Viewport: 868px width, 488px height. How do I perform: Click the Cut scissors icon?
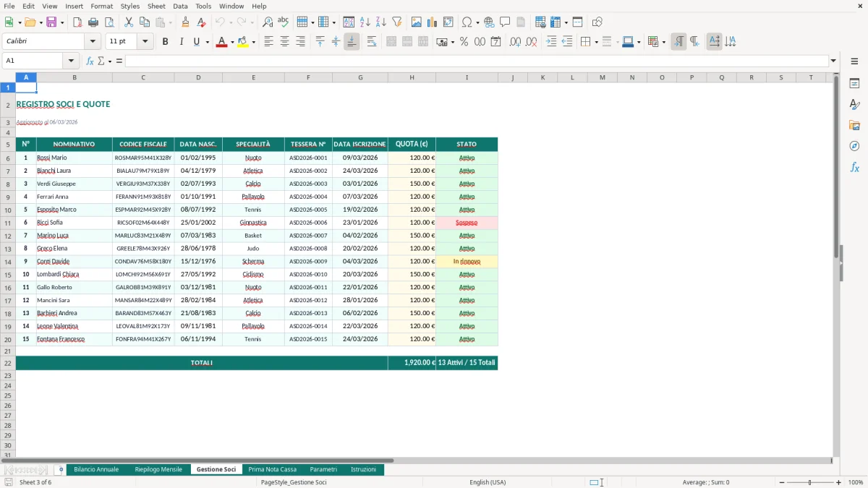128,22
